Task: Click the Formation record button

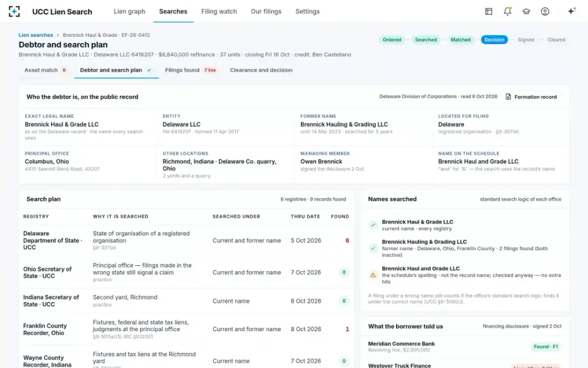Action: (x=531, y=97)
